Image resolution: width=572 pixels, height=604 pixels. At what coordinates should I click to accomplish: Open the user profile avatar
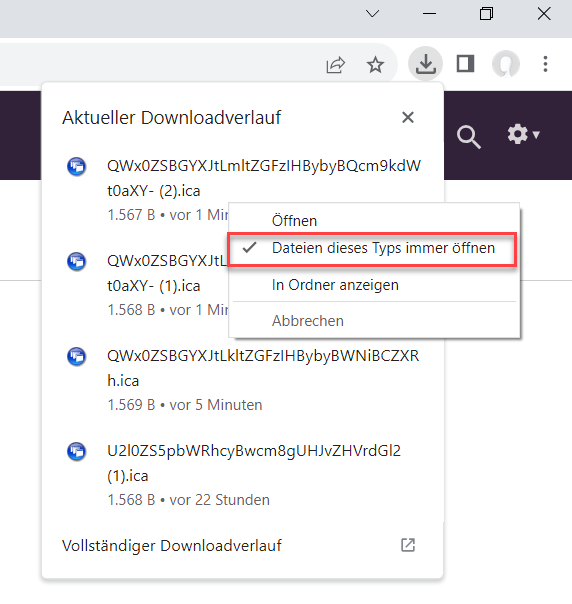point(506,64)
